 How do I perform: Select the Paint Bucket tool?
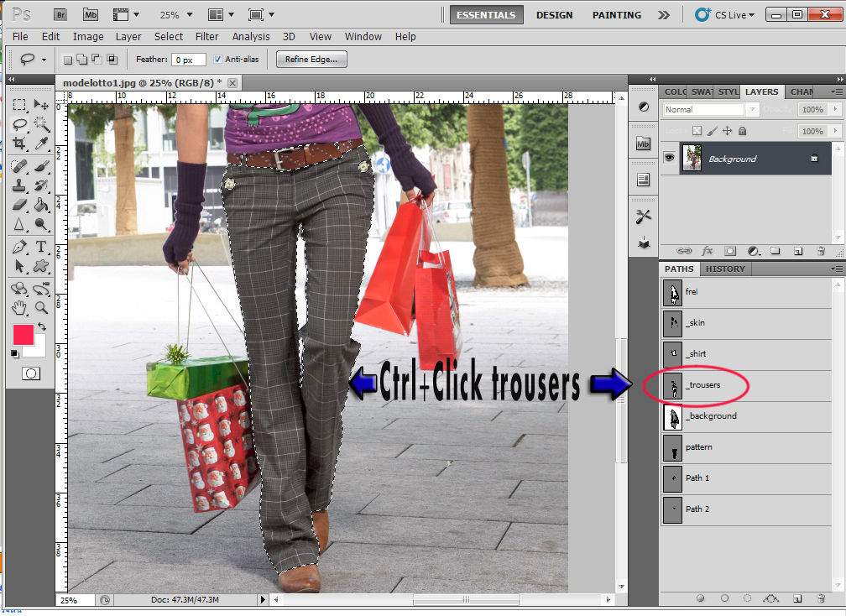(x=41, y=205)
